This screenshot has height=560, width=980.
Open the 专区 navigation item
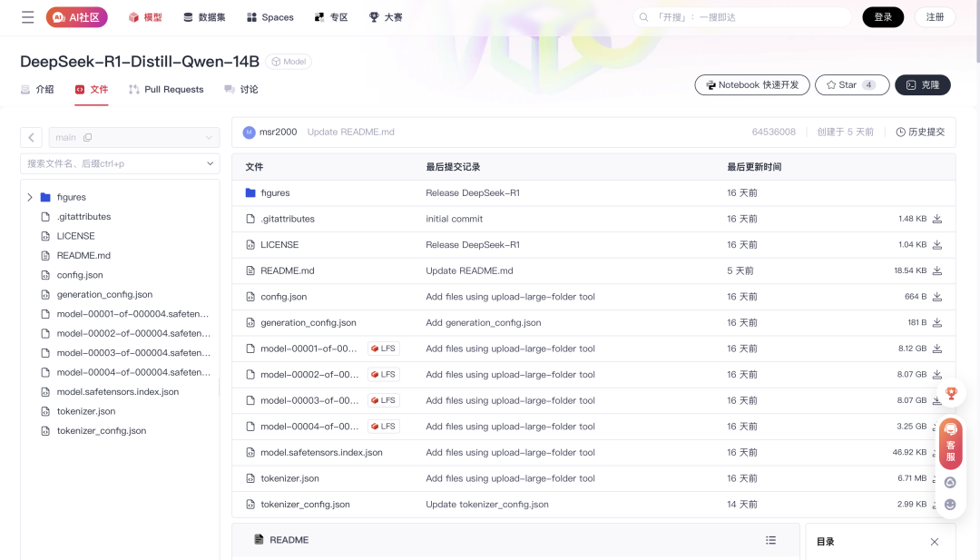[x=330, y=17]
